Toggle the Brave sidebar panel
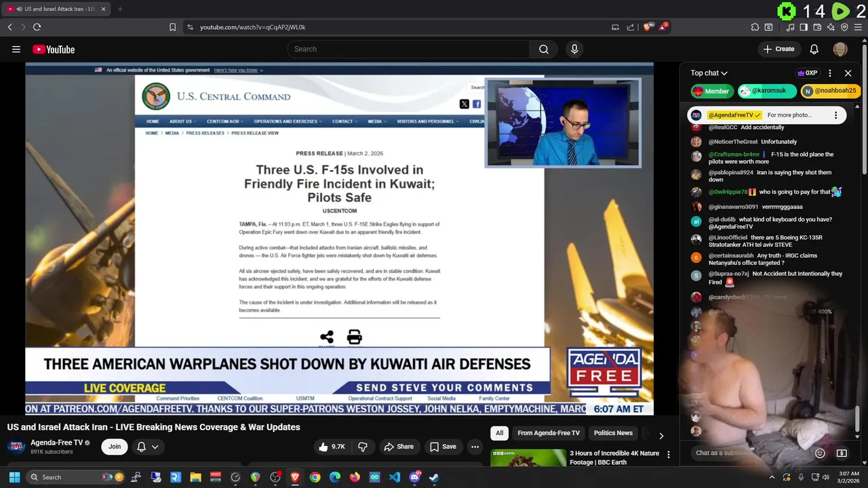This screenshot has width=868, height=488. (x=804, y=27)
